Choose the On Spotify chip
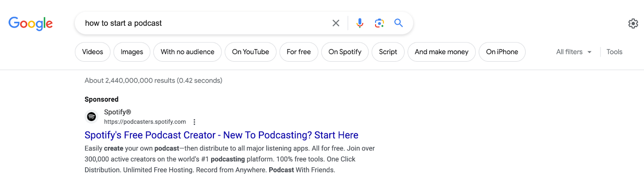This screenshot has width=644, height=190. (x=345, y=52)
